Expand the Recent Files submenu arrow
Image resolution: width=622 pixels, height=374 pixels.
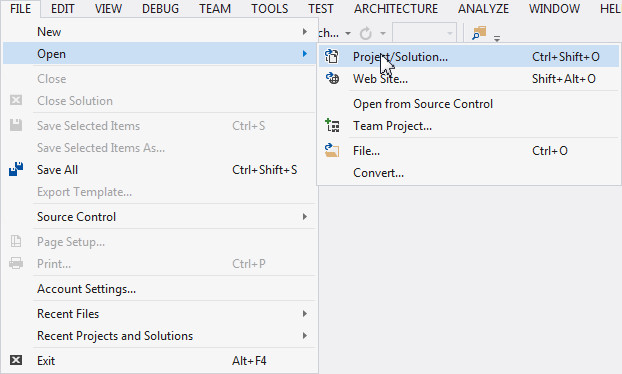(304, 314)
